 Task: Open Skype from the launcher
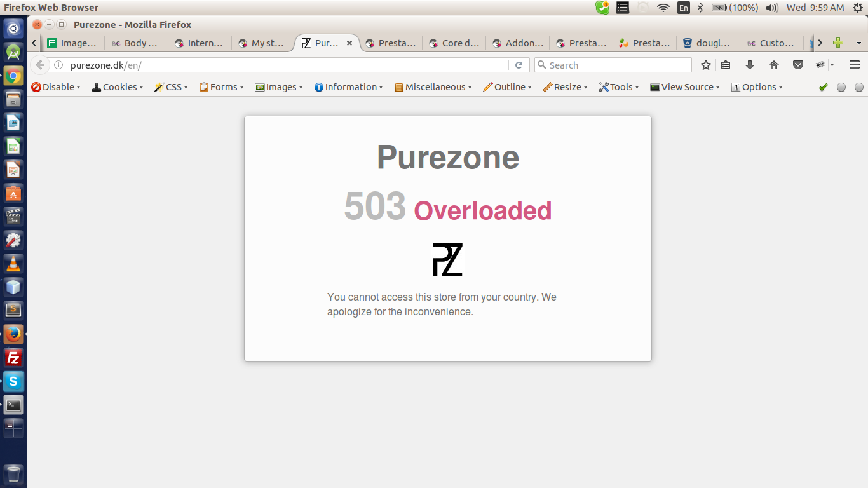(x=13, y=381)
